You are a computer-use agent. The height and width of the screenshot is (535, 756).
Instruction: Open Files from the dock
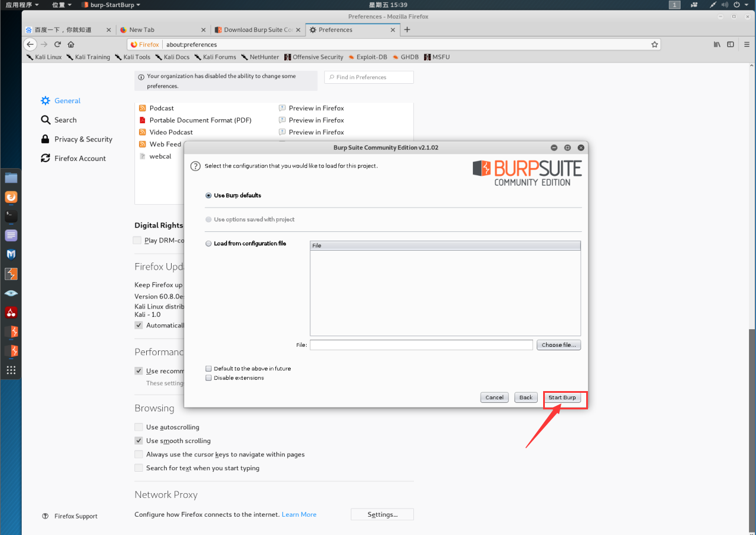pyautogui.click(x=11, y=178)
